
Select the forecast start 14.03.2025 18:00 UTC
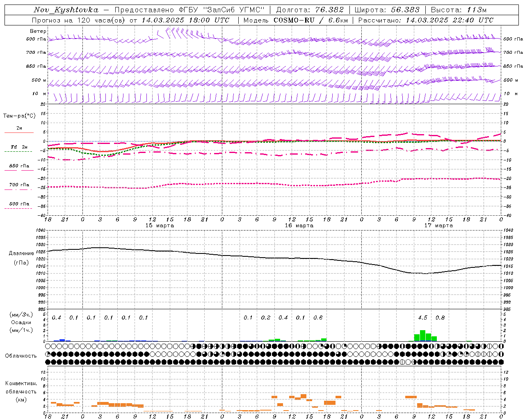coord(185,20)
